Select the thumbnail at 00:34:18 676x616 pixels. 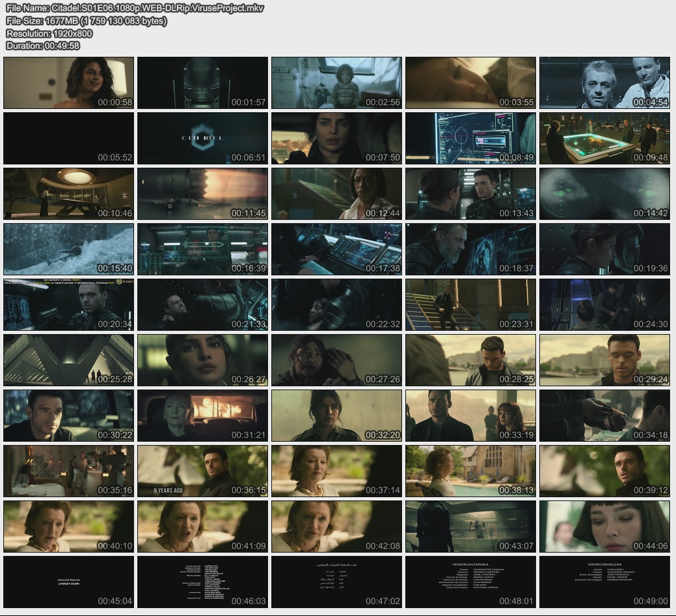[605, 415]
